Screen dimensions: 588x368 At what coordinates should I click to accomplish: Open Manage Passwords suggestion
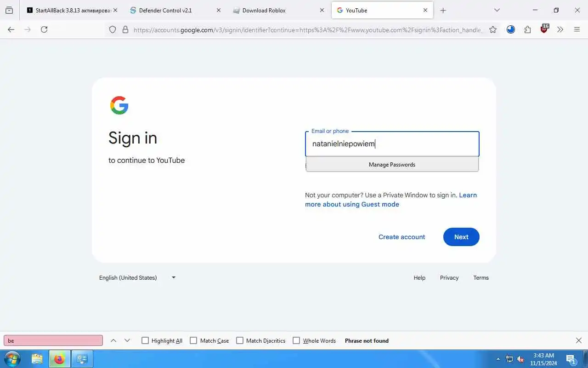392,165
